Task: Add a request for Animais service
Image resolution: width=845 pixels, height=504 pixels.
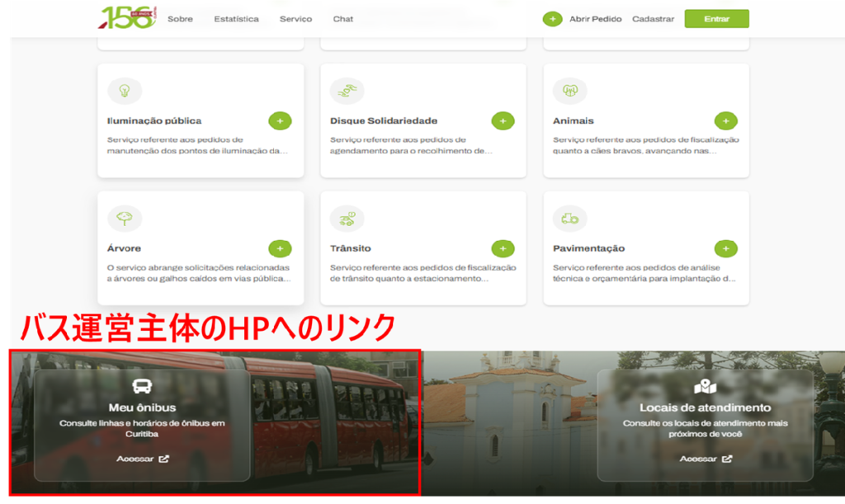Action: [x=725, y=121]
